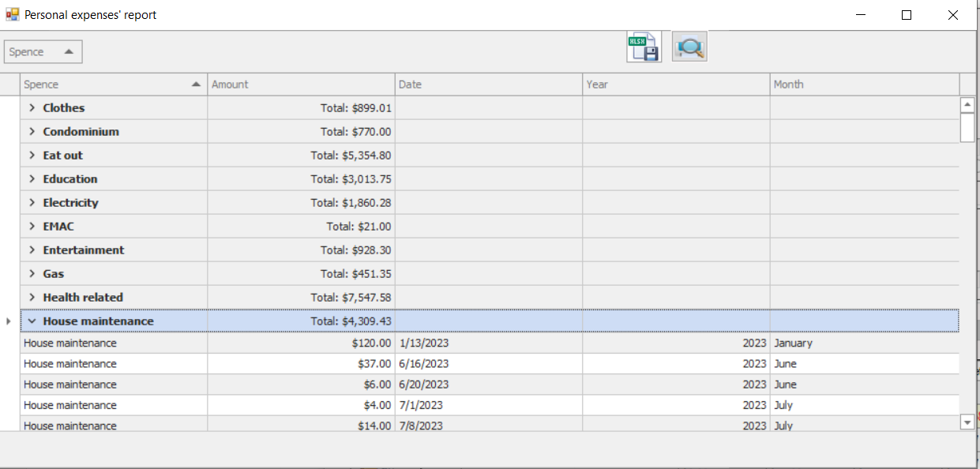The width and height of the screenshot is (980, 469).
Task: Click Total: $3,013.75 cell
Action: click(x=301, y=179)
